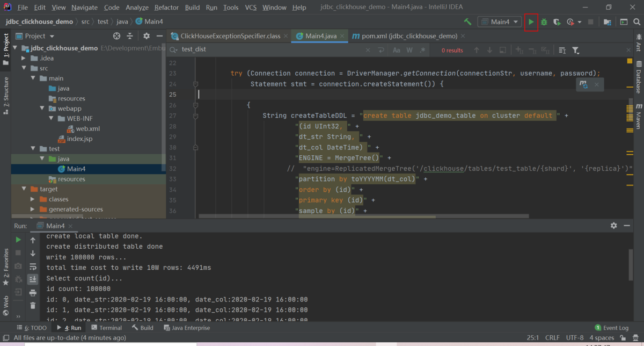This screenshot has width=644, height=346.
Task: Toggle the 1: Project tool window
Action: pyautogui.click(x=6, y=49)
